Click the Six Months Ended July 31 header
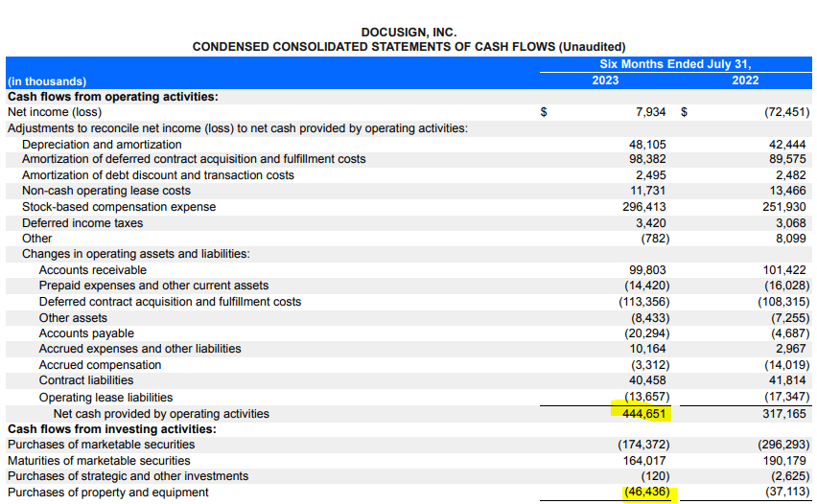Image resolution: width=817 pixels, height=504 pixels. pos(675,64)
